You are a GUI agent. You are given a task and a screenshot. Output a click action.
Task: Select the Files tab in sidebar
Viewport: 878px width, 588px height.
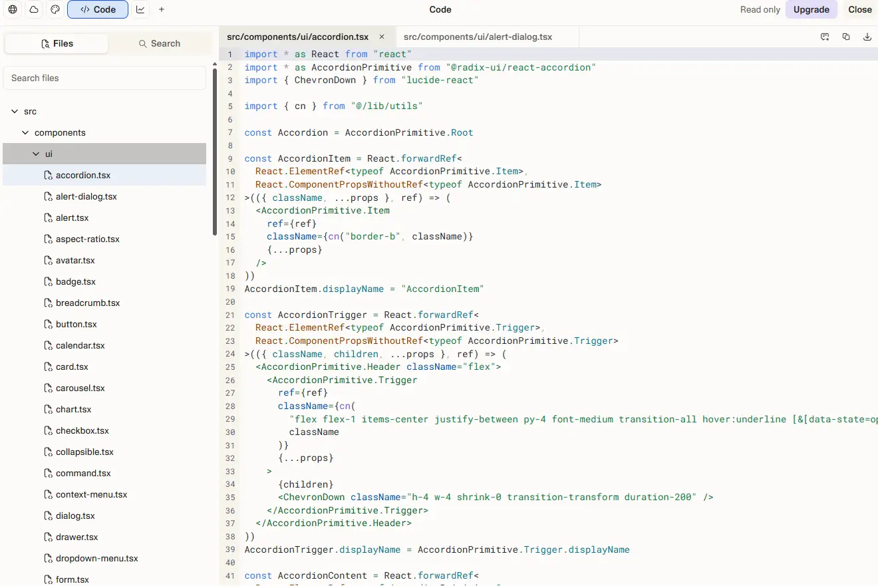(57, 43)
